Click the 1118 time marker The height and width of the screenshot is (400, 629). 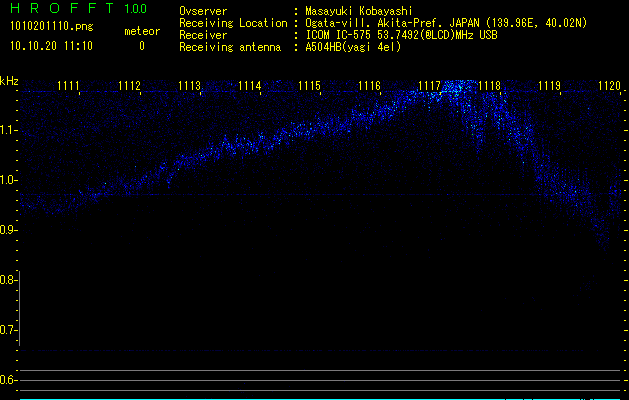click(x=489, y=86)
